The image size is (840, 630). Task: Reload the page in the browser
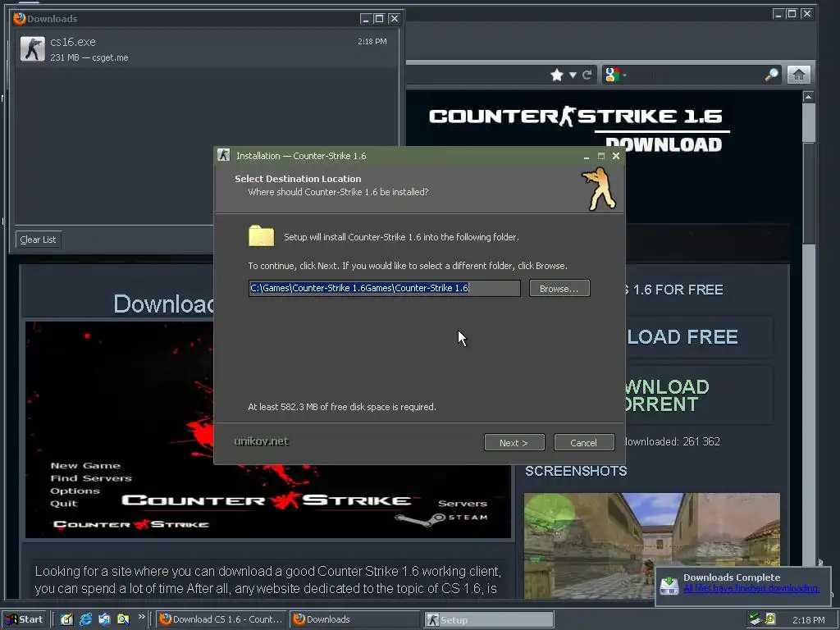pos(587,75)
